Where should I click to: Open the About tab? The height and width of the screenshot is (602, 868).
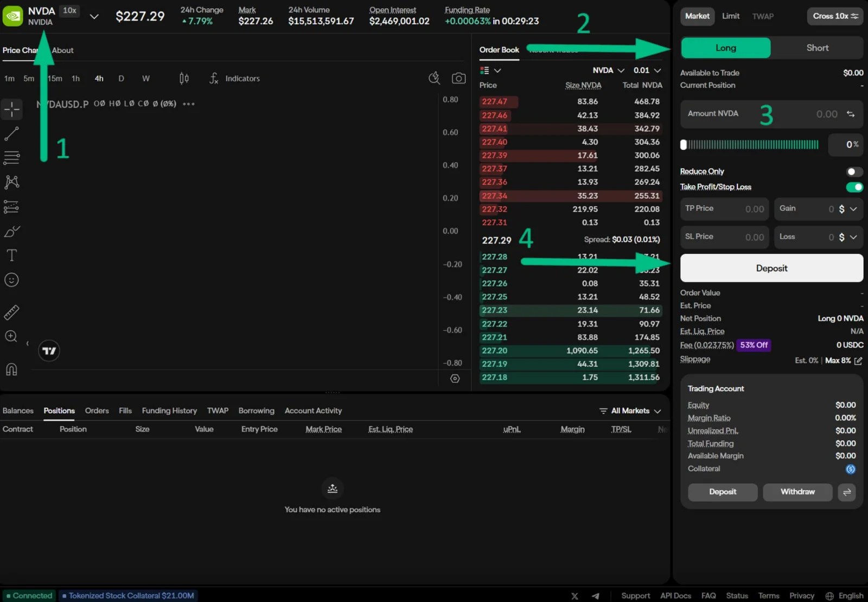coord(63,50)
